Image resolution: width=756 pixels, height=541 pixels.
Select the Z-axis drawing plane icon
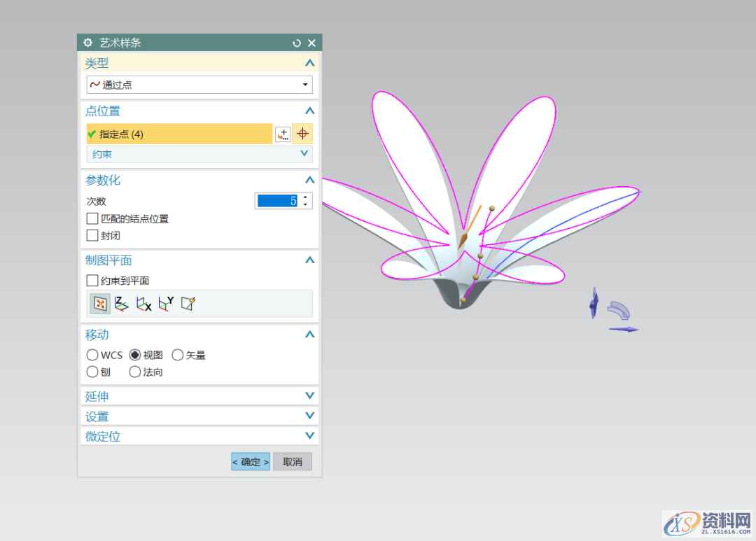(121, 304)
